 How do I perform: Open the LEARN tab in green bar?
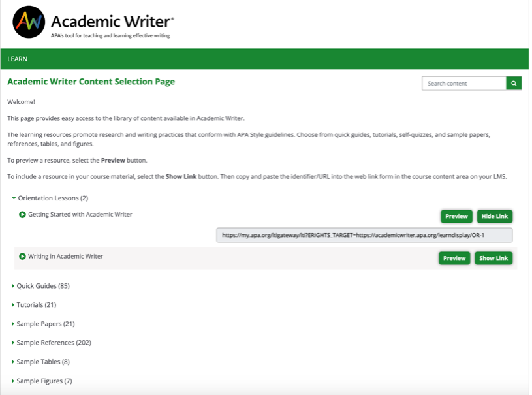pyautogui.click(x=18, y=59)
